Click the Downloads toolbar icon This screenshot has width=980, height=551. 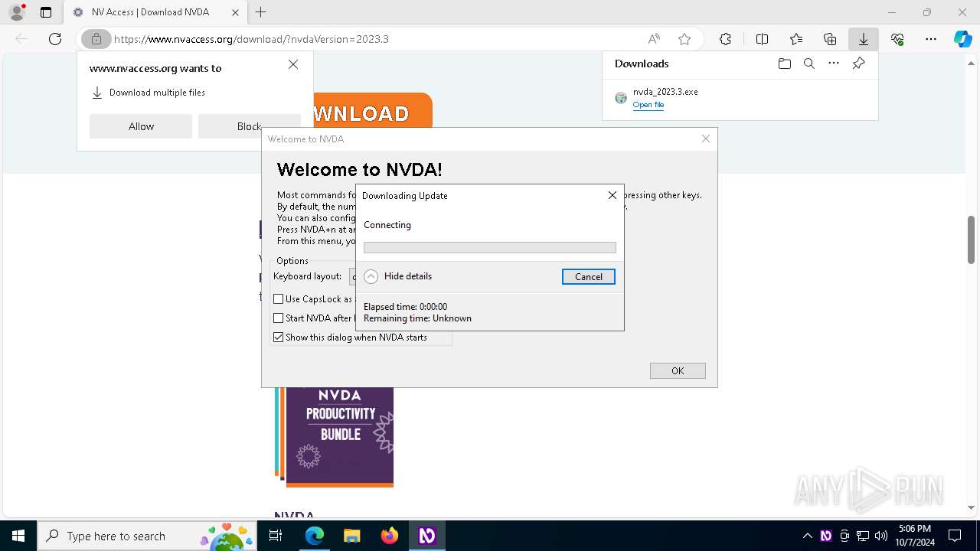click(x=864, y=39)
